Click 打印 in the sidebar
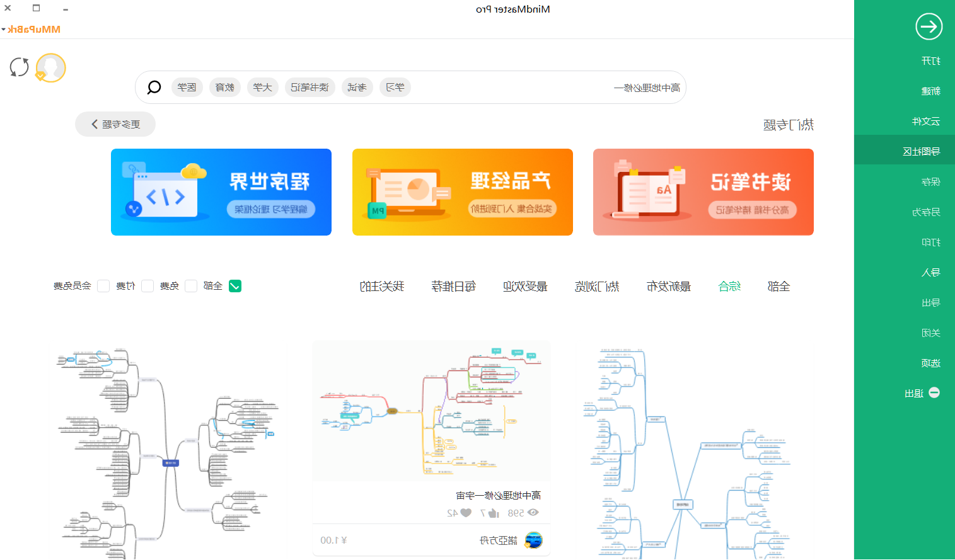Image resolution: width=955 pixels, height=560 pixels. (x=930, y=242)
